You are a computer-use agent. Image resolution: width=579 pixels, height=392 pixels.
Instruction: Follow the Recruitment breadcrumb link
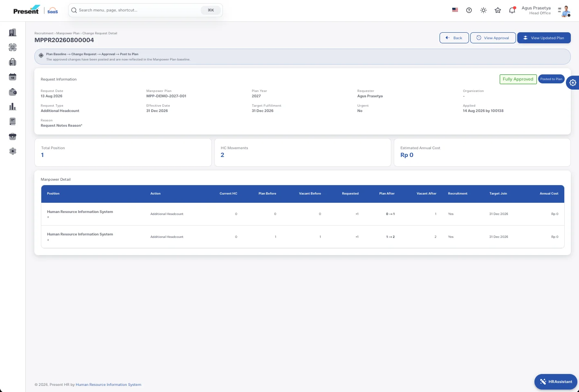click(44, 34)
